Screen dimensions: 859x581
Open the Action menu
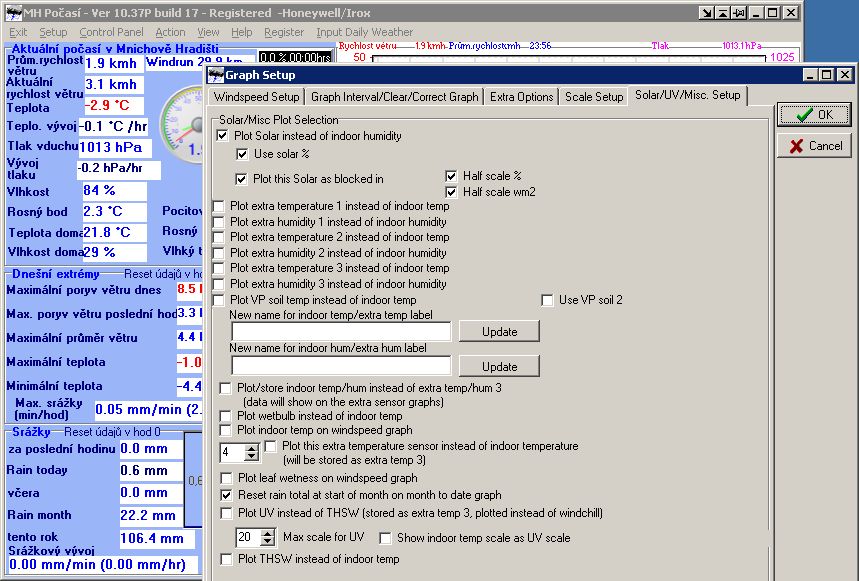(170, 32)
